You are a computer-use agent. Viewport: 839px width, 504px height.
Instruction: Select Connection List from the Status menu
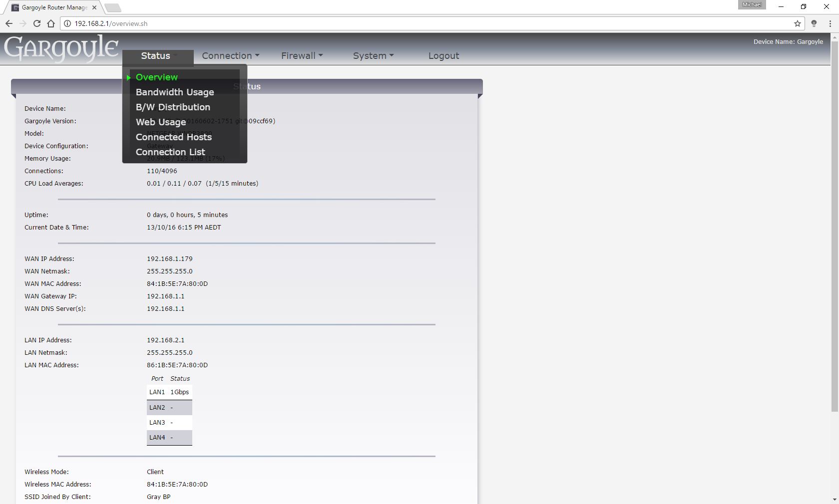tap(170, 152)
